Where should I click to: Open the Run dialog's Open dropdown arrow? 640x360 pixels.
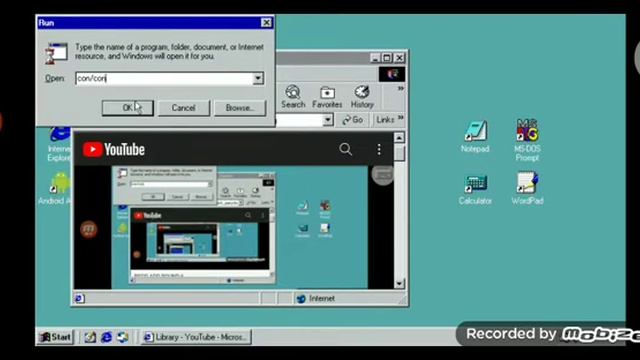coord(258,78)
